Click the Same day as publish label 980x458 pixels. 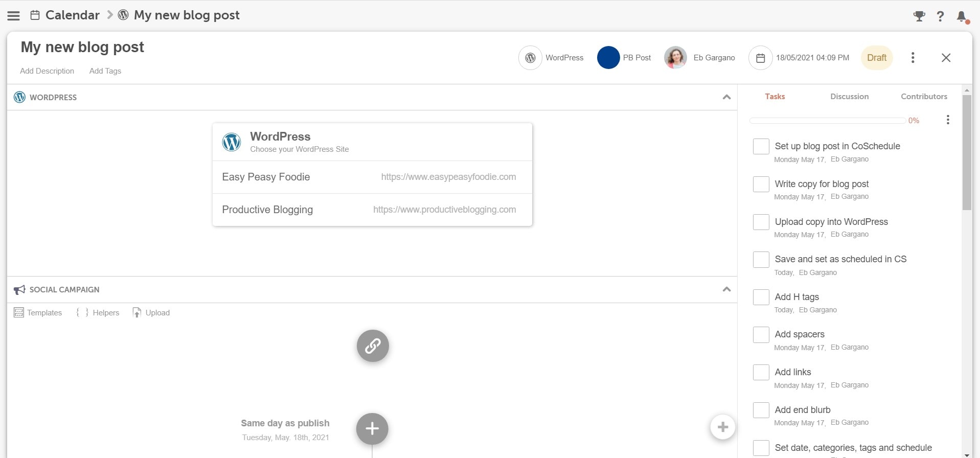pyautogui.click(x=285, y=423)
